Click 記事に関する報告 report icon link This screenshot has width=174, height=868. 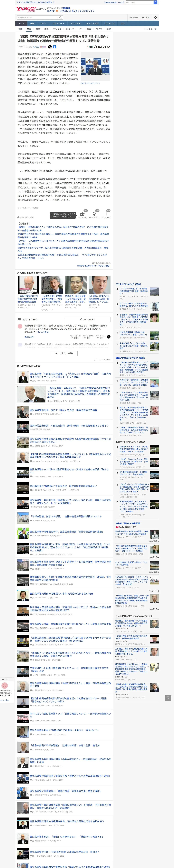pos(26,217)
